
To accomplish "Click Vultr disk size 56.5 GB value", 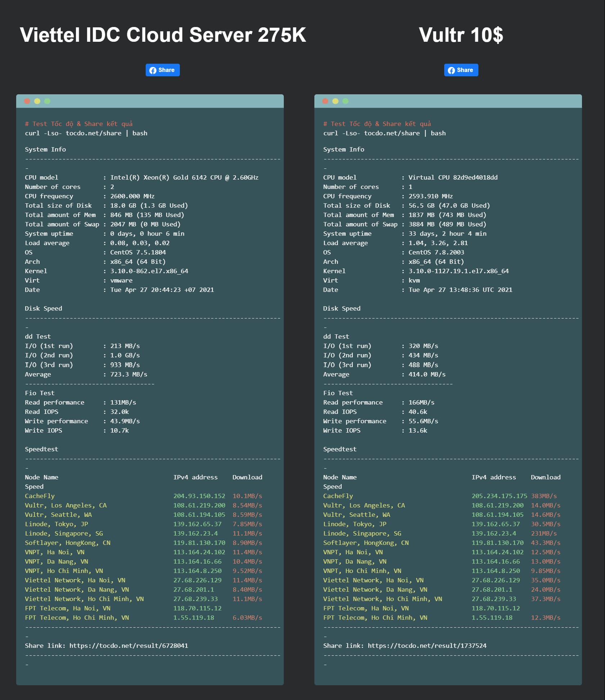I will (x=449, y=206).
